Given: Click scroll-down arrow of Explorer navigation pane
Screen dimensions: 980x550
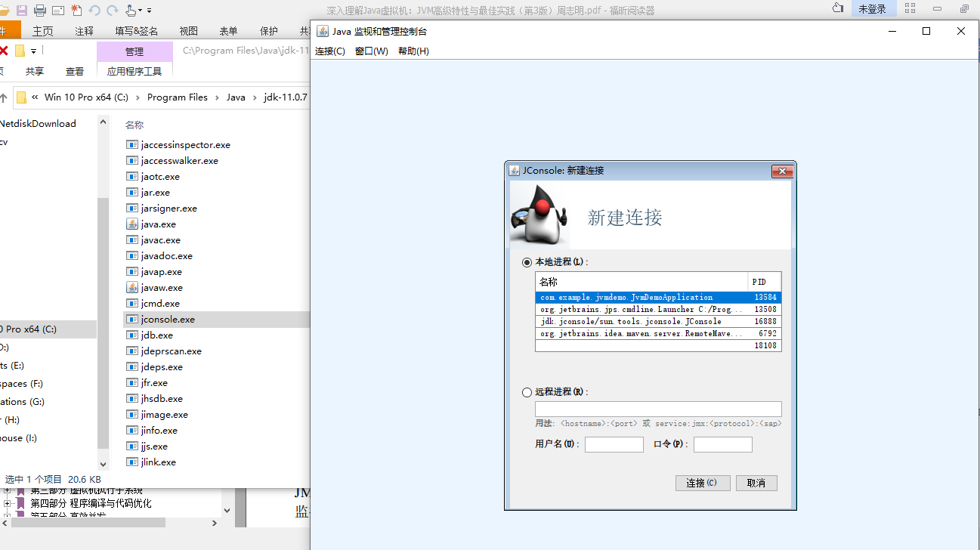Looking at the screenshot, I should pyautogui.click(x=104, y=463).
